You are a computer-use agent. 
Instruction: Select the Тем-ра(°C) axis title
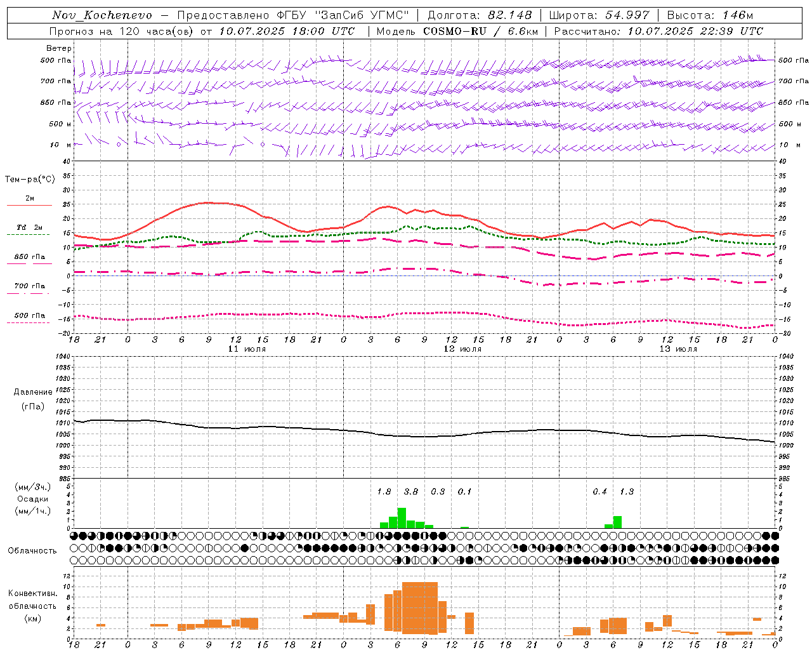tap(30, 180)
